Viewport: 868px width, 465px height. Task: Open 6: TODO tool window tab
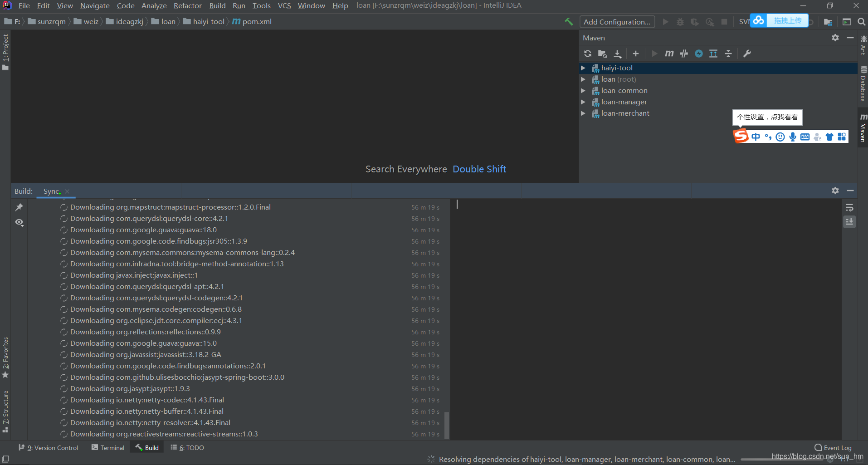coord(187,448)
